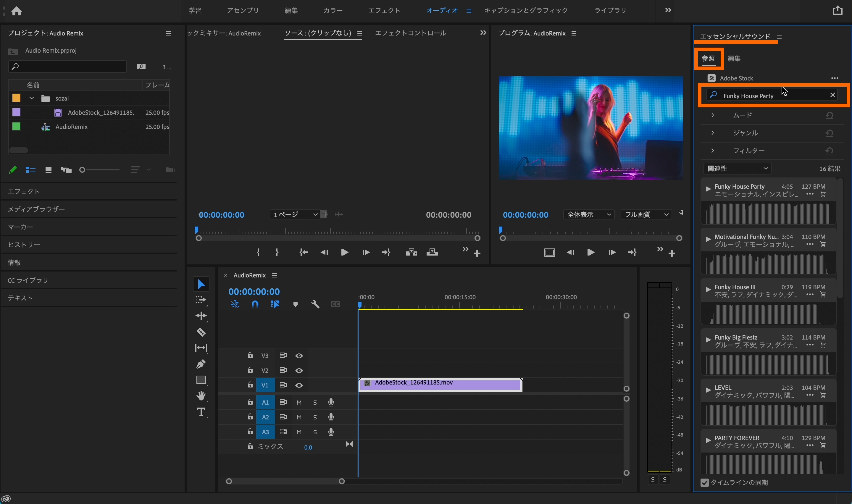Adjust the project thumbnail zoom slider

83,170
